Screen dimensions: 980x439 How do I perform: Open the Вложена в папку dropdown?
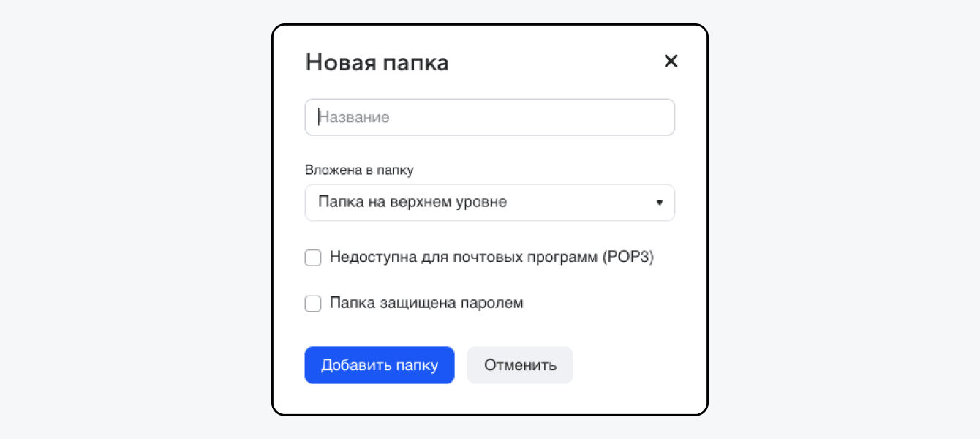tap(489, 203)
